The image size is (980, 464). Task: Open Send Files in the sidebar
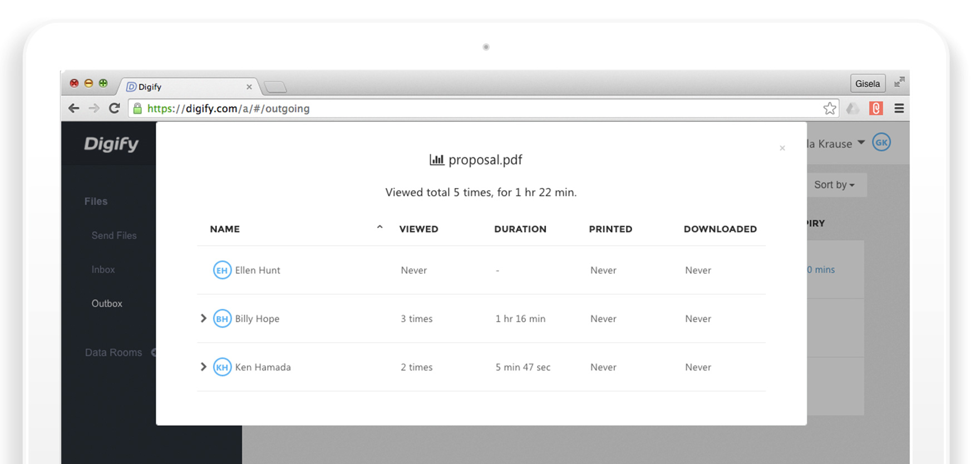pyautogui.click(x=114, y=235)
